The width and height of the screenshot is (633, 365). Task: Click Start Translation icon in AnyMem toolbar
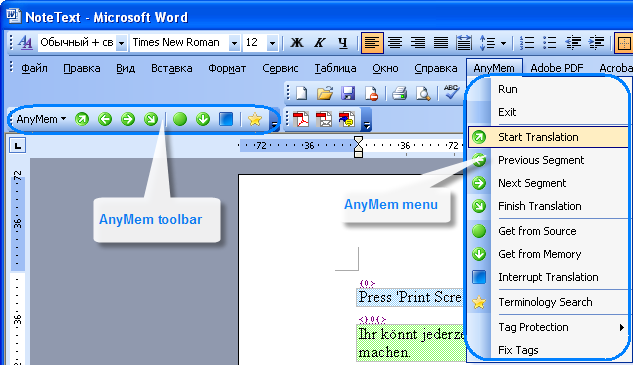[82, 119]
